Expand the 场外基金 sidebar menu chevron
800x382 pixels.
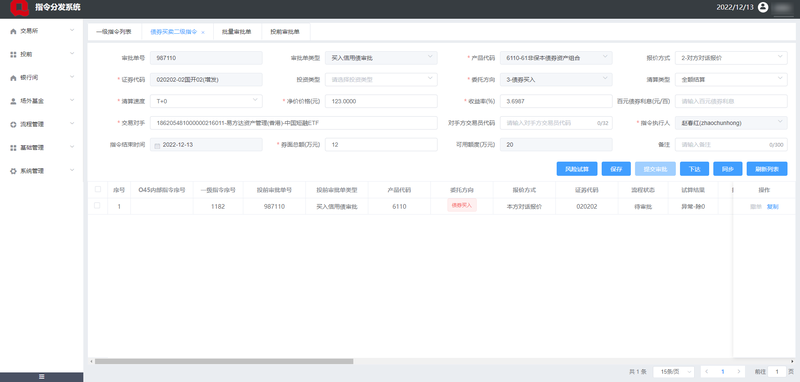(x=72, y=100)
